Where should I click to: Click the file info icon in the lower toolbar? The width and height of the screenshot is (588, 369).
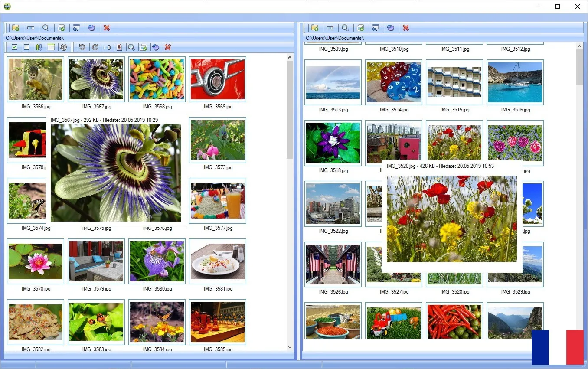point(119,47)
